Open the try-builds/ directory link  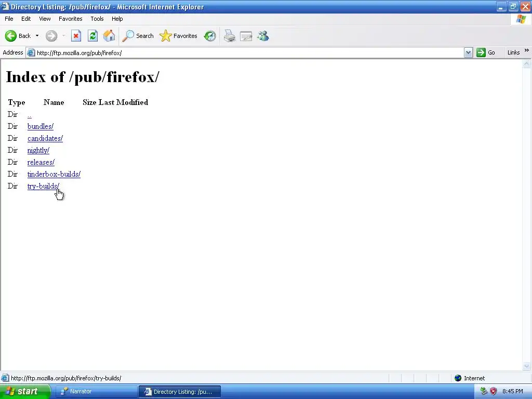pos(43,186)
